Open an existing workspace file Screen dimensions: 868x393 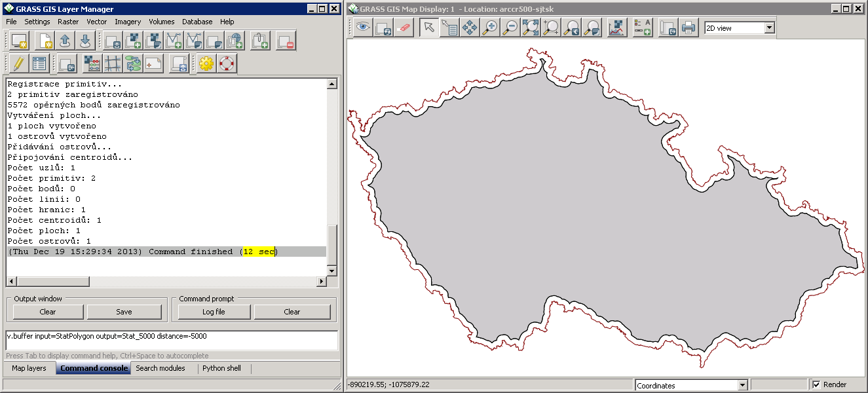(64, 41)
